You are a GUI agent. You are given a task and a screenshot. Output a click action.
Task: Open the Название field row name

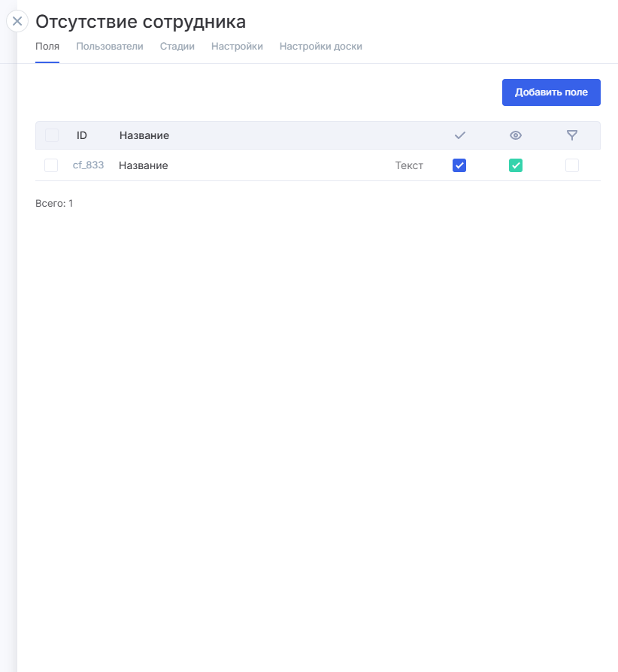[144, 165]
